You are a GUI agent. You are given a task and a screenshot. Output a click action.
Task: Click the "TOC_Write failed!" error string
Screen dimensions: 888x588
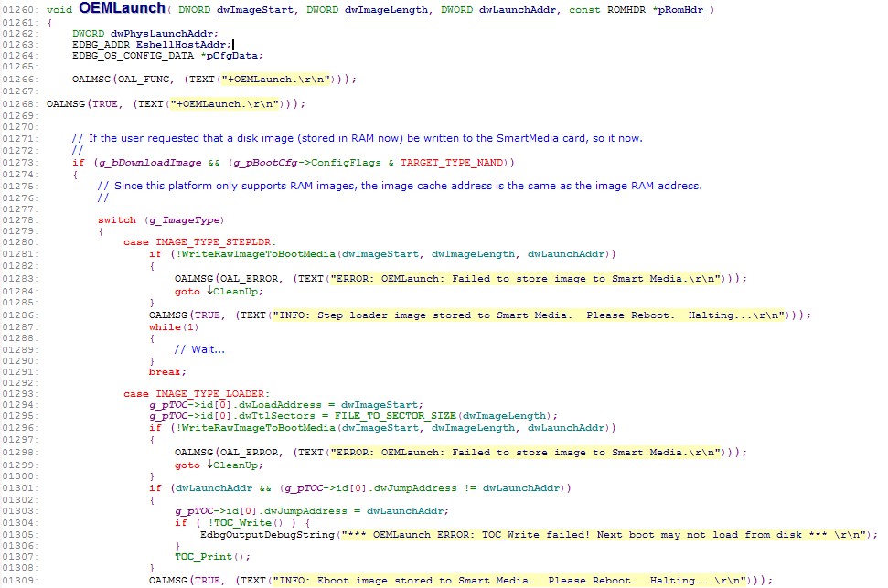pos(604,535)
